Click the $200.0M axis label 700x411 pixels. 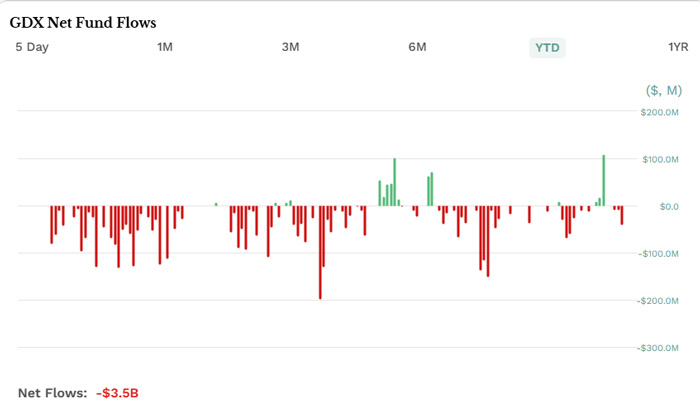tap(660, 112)
